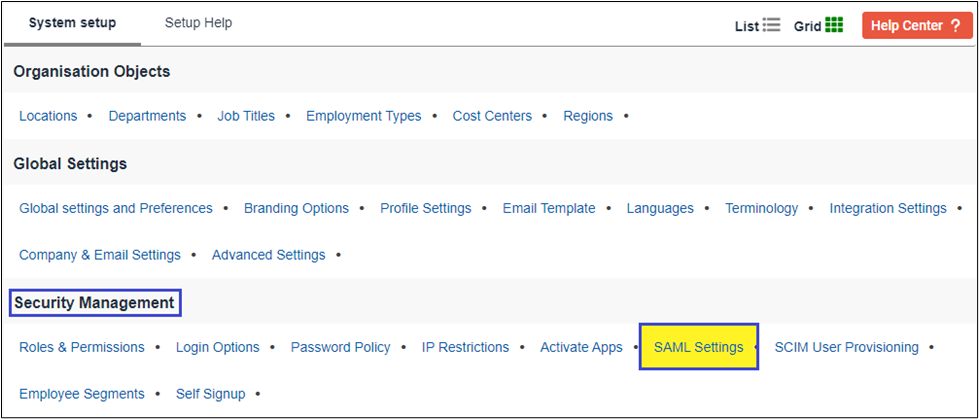Open Branding Options
979x419 pixels.
click(x=296, y=209)
